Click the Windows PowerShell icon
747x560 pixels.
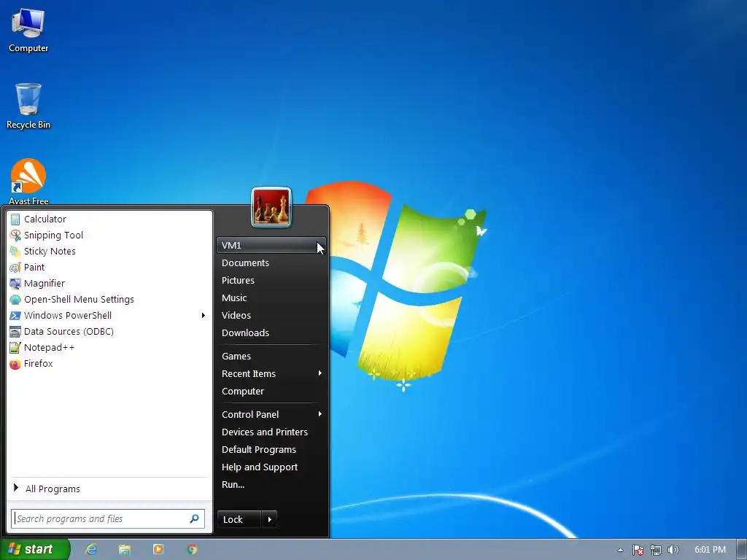click(x=15, y=315)
